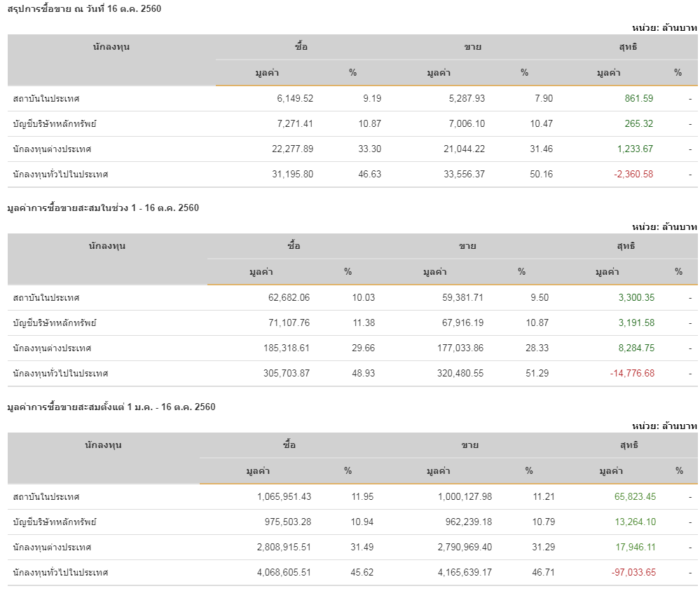Select the ขาย column header in the middle table
The width and height of the screenshot is (700, 591).
pyautogui.click(x=467, y=246)
